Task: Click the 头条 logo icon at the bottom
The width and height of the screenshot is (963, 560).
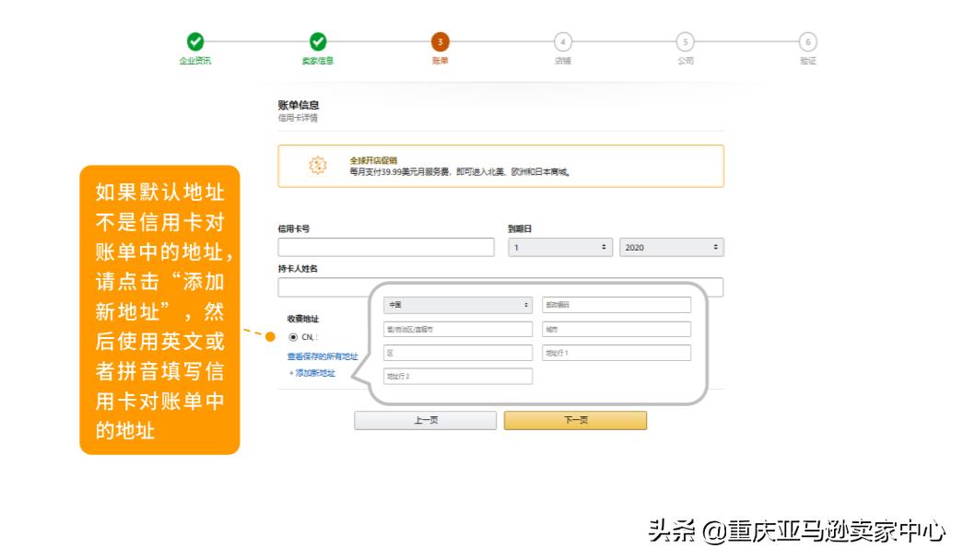Action: [670, 531]
